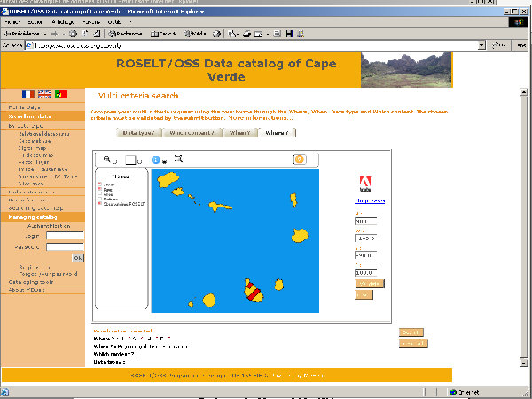
Task: Open IE Search (Rechercher)
Action: coord(125,34)
